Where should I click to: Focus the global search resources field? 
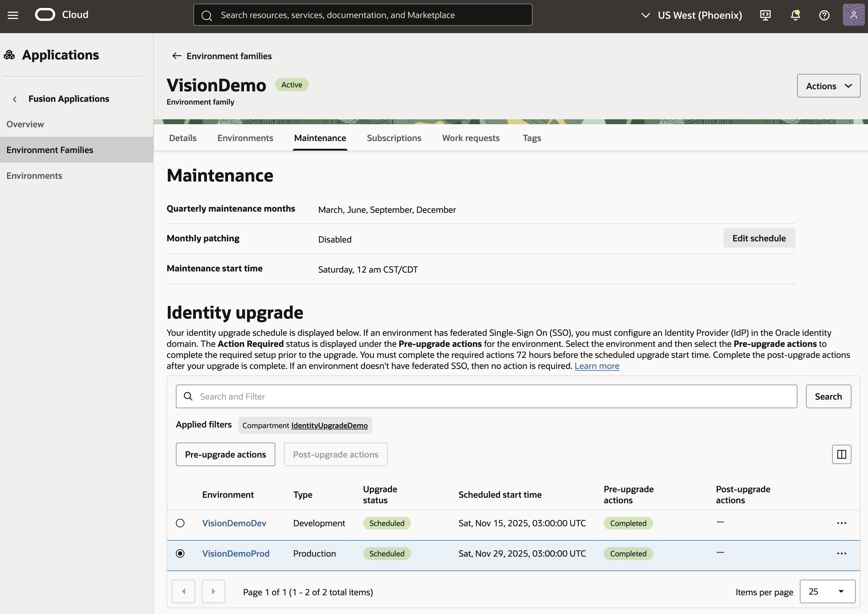click(x=362, y=15)
